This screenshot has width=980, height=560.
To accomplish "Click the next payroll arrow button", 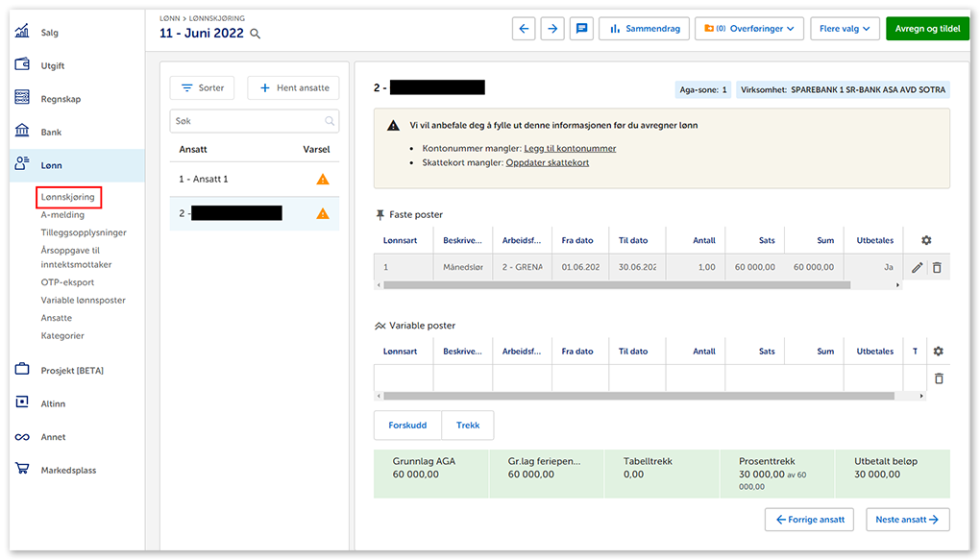I will (552, 29).
